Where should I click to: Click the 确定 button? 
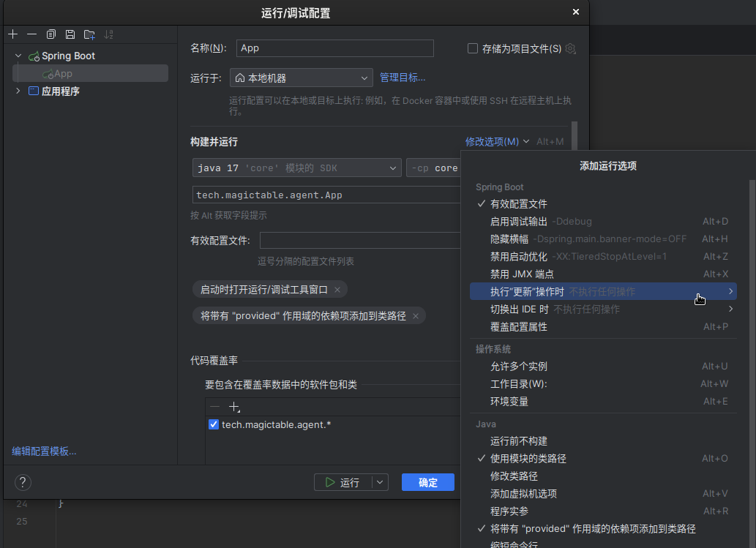pos(427,482)
